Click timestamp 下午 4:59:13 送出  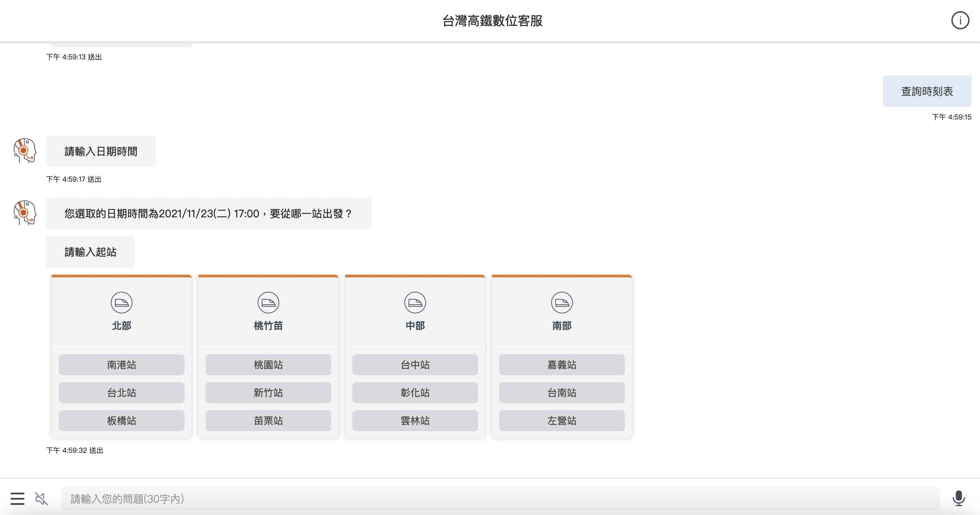click(74, 57)
